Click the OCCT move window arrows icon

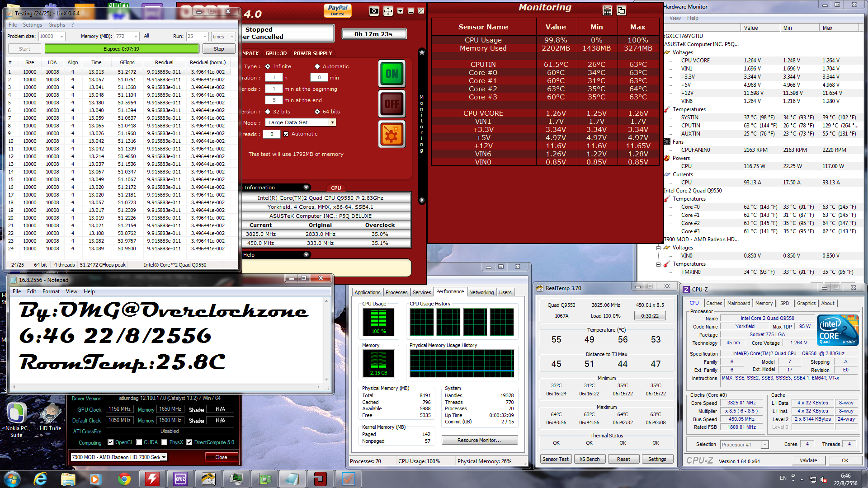coord(388,11)
